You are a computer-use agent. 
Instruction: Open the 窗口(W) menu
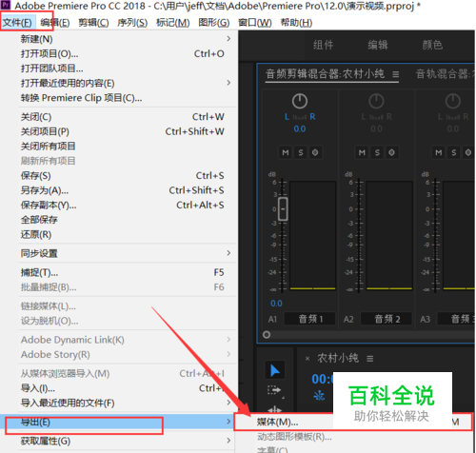tap(255, 23)
